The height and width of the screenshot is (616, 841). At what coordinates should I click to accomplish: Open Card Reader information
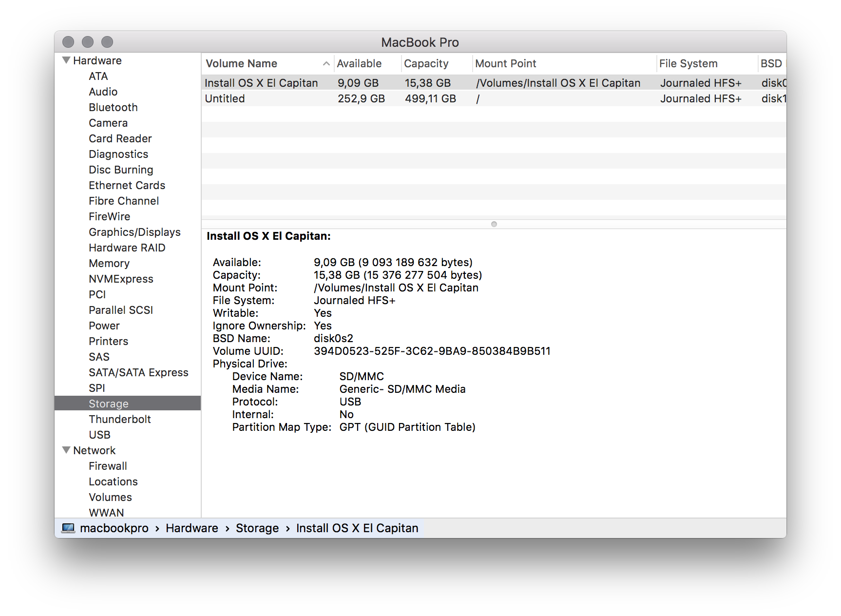tap(120, 138)
